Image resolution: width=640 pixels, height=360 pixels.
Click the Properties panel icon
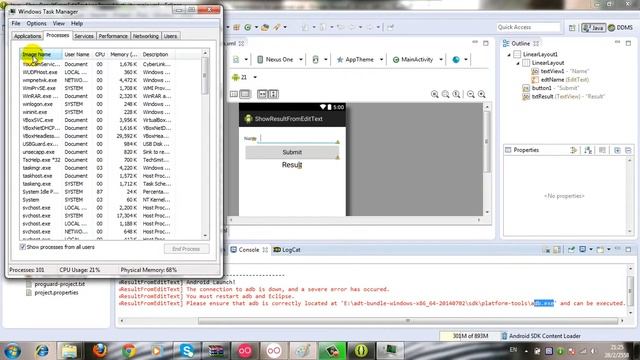tap(508, 150)
